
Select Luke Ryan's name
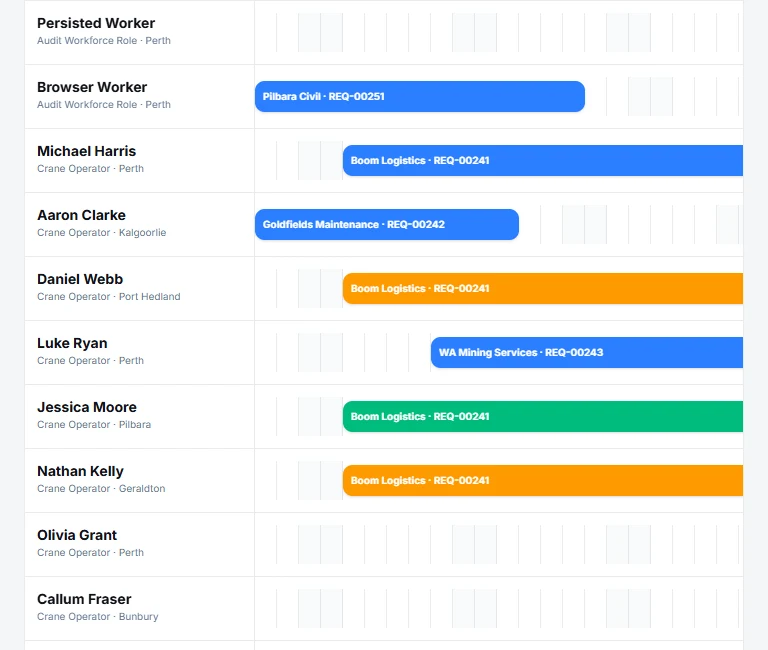click(72, 343)
